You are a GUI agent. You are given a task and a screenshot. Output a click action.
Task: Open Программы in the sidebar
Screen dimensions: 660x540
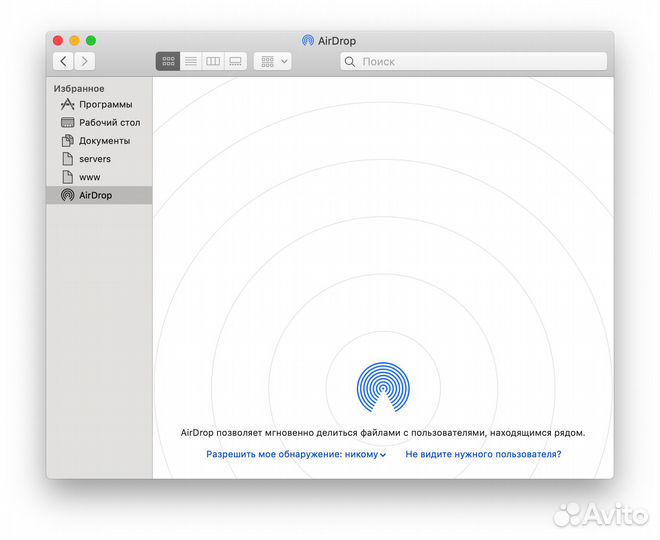pyautogui.click(x=105, y=104)
